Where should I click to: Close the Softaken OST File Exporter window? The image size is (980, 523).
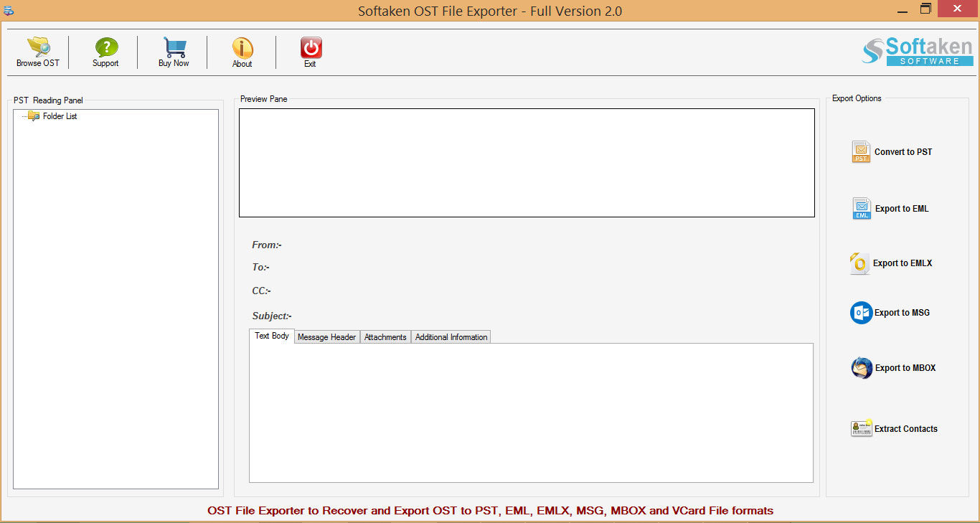(x=958, y=9)
